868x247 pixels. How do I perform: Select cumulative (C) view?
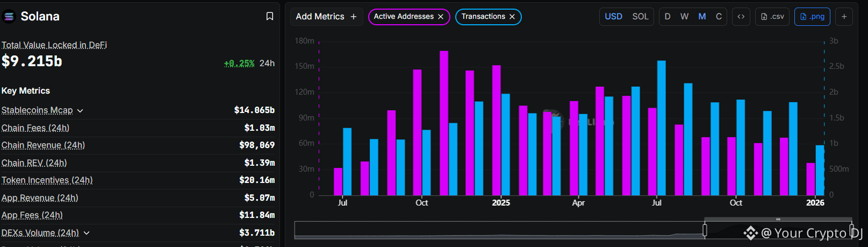719,17
